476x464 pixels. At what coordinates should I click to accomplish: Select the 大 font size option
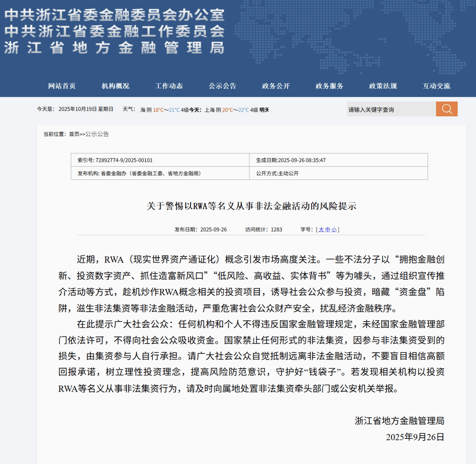point(321,229)
